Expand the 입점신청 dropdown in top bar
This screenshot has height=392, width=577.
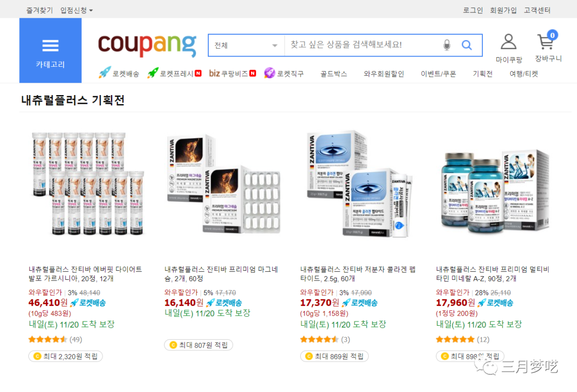(x=76, y=10)
